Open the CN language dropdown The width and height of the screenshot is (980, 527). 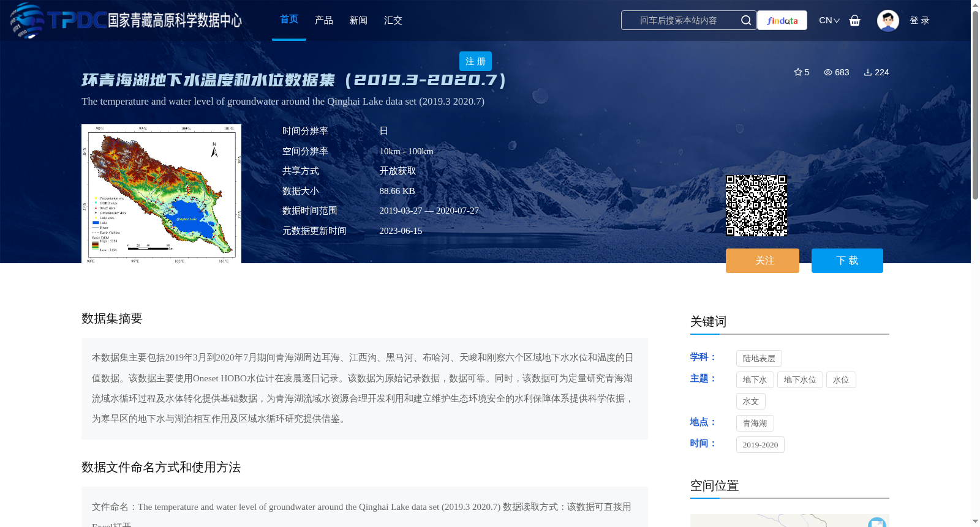(829, 20)
